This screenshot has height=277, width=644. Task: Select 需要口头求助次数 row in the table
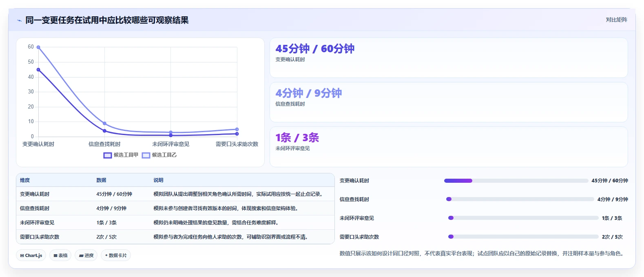coord(175,237)
